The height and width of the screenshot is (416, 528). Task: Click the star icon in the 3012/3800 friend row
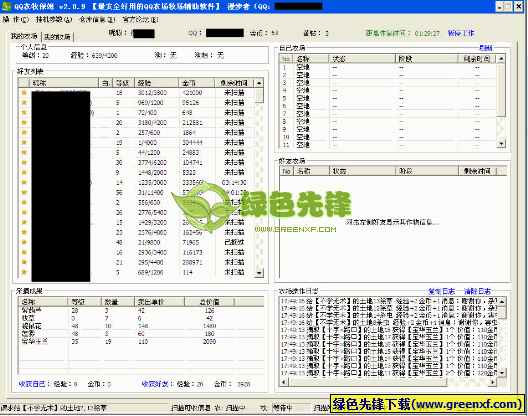pyautogui.click(x=24, y=92)
